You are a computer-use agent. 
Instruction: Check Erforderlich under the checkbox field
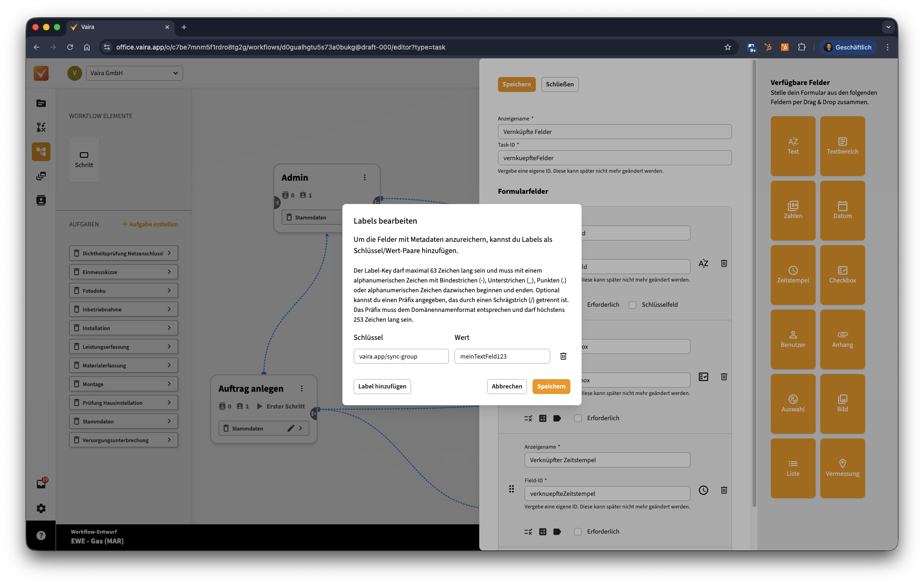[578, 418]
